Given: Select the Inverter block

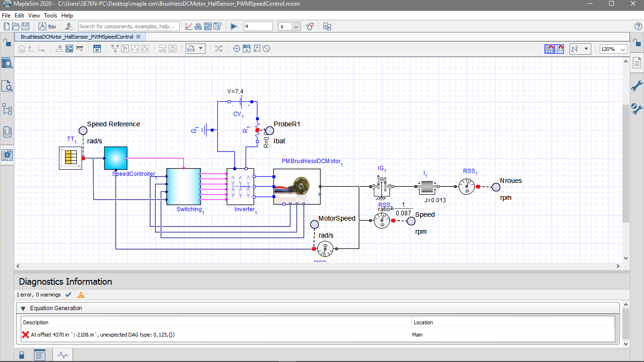Looking at the screenshot, I should click(x=240, y=187).
